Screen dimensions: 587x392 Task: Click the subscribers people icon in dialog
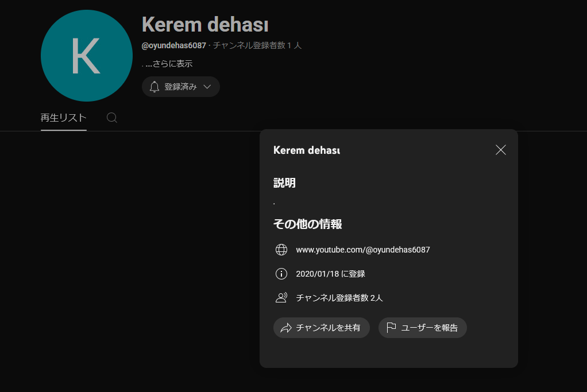point(281,298)
